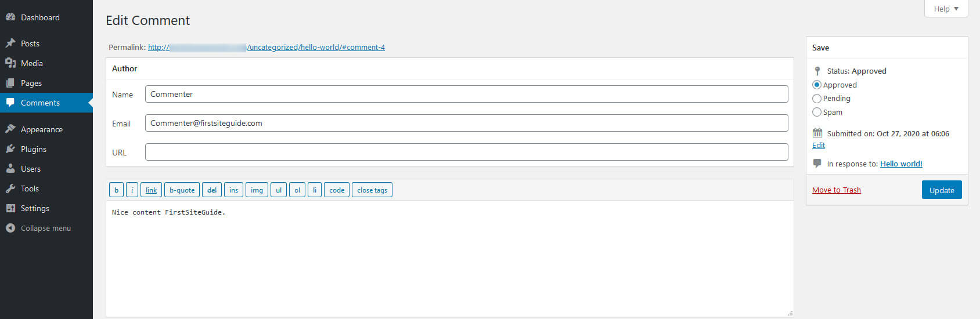
Task: Click the author Email input field
Action: click(x=467, y=123)
